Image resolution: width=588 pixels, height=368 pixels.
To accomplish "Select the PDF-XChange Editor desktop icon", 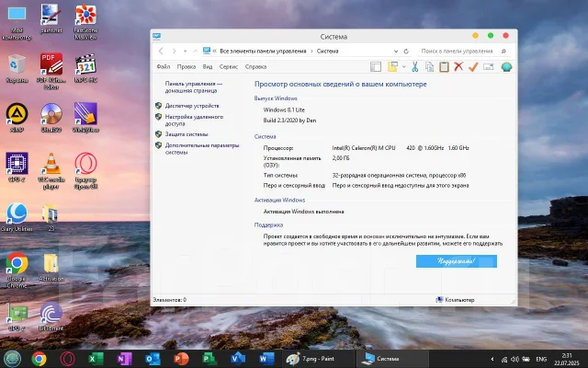I will 51,71.
